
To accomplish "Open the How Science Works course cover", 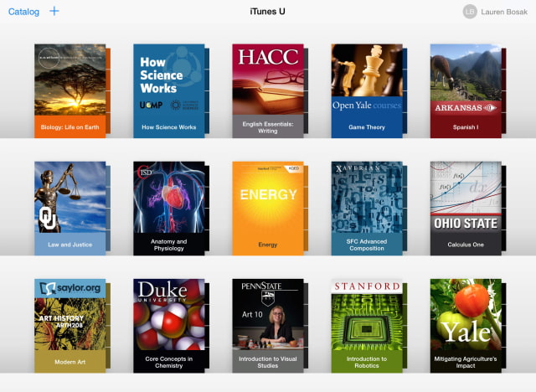I will (x=169, y=91).
